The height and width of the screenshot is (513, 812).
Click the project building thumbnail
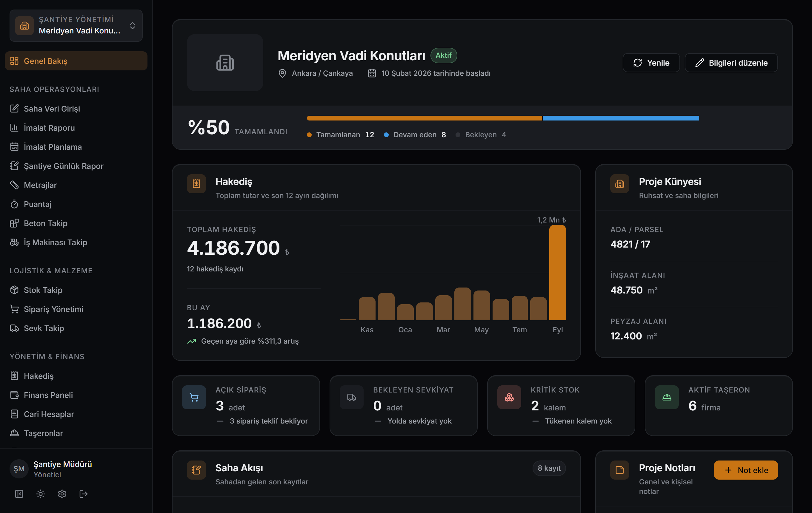[225, 63]
